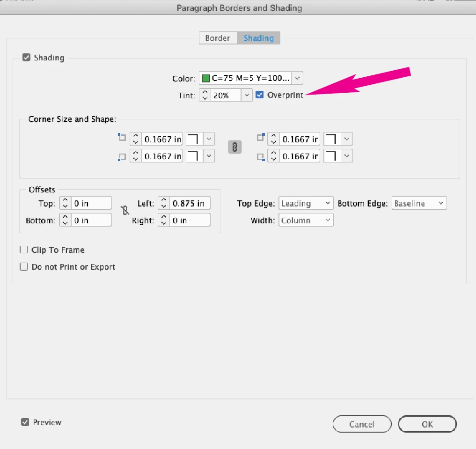This screenshot has height=449, width=476.
Task: Switch to the Border tab
Action: tap(218, 38)
